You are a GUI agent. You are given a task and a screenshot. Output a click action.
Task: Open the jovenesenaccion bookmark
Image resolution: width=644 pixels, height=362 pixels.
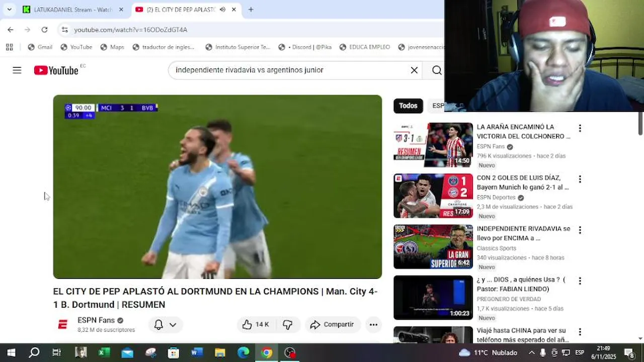421,47
